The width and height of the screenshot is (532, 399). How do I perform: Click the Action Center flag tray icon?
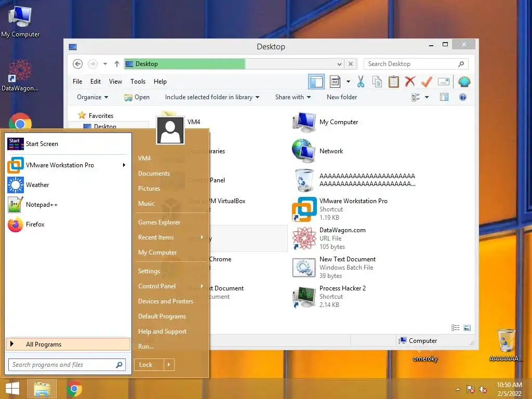[470, 390]
